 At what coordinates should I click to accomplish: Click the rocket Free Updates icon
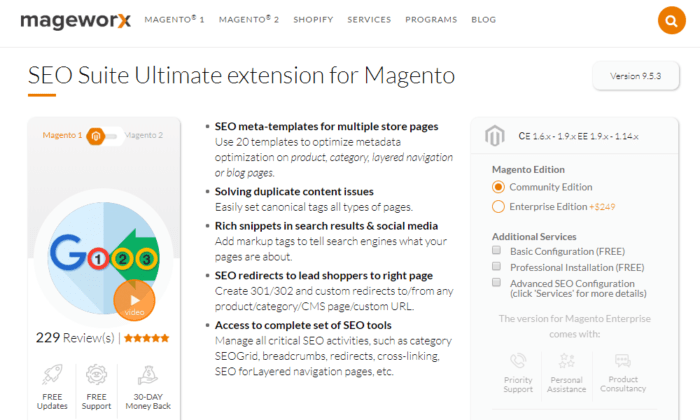(52, 374)
